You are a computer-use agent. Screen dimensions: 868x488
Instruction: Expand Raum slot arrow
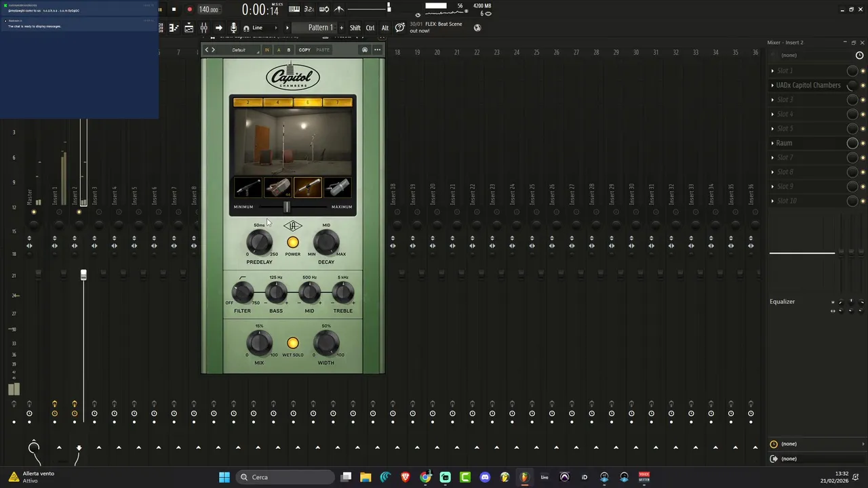click(772, 143)
